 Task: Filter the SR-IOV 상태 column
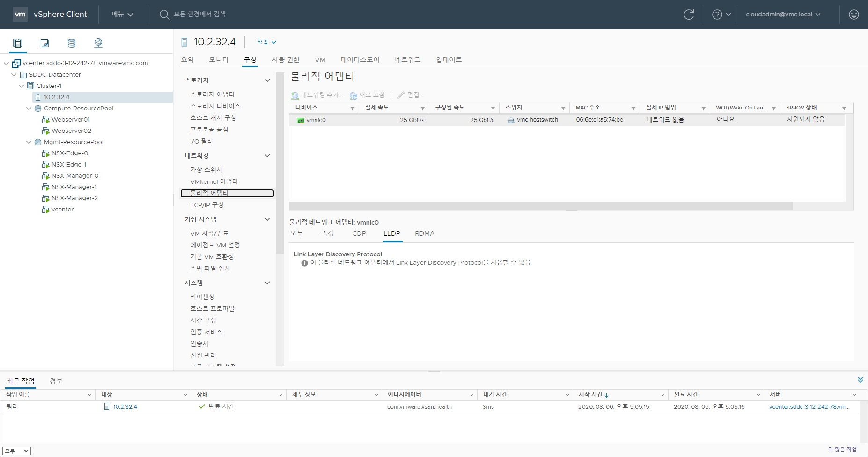click(x=844, y=108)
